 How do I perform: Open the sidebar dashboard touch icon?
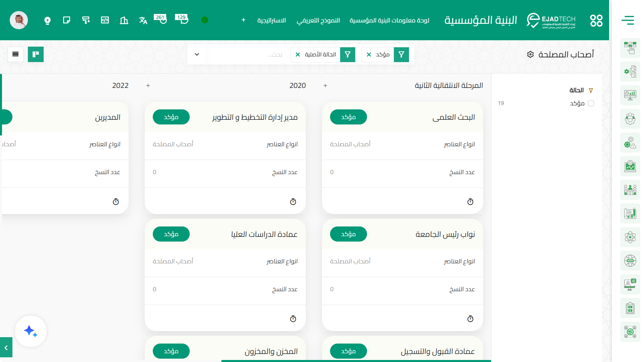(630, 48)
